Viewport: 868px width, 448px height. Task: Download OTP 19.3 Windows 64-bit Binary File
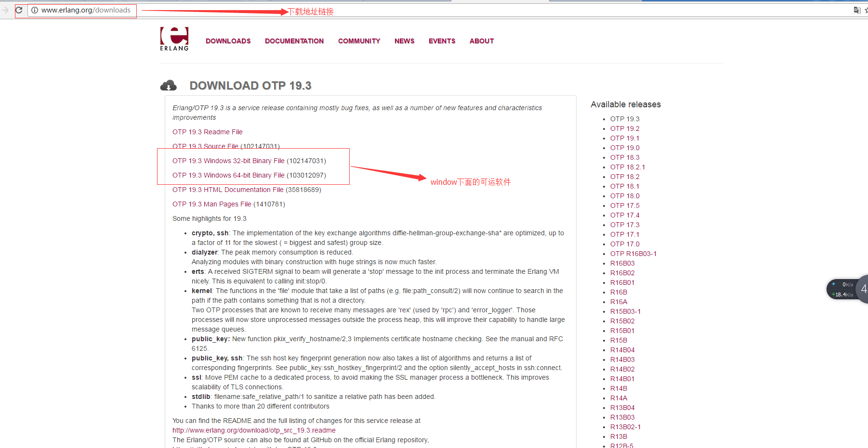pos(228,175)
